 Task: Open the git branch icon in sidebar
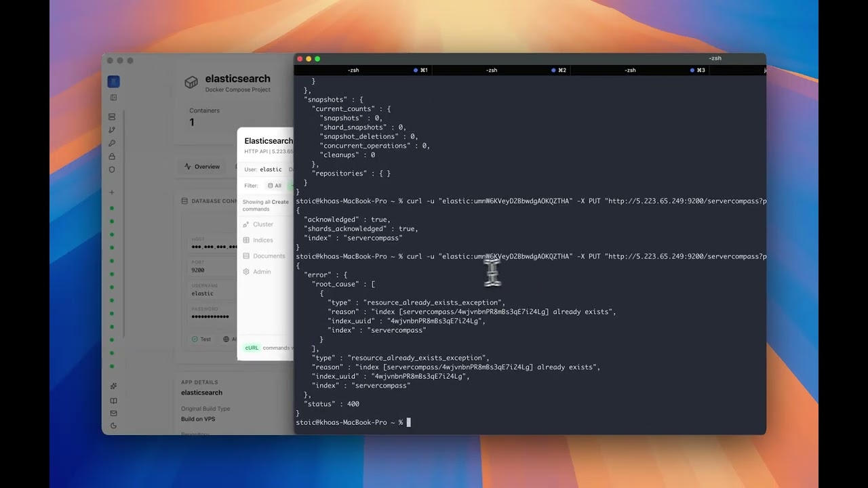(112, 130)
